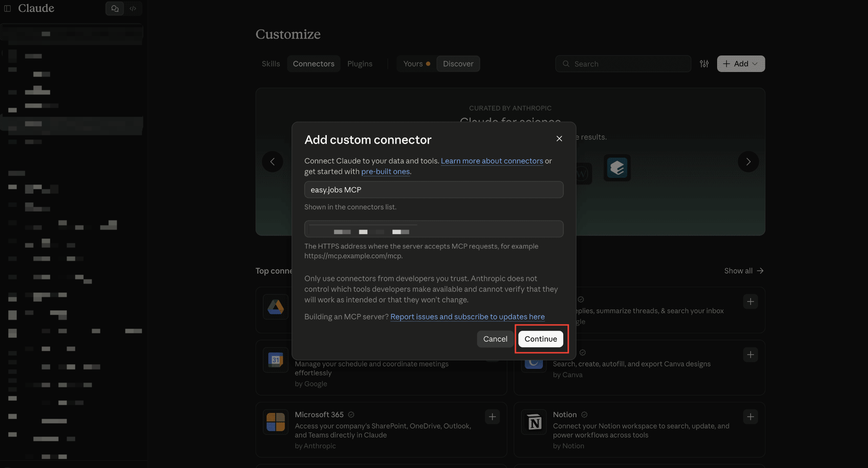868x468 pixels.
Task: Select the Discover filter
Action: [458, 64]
